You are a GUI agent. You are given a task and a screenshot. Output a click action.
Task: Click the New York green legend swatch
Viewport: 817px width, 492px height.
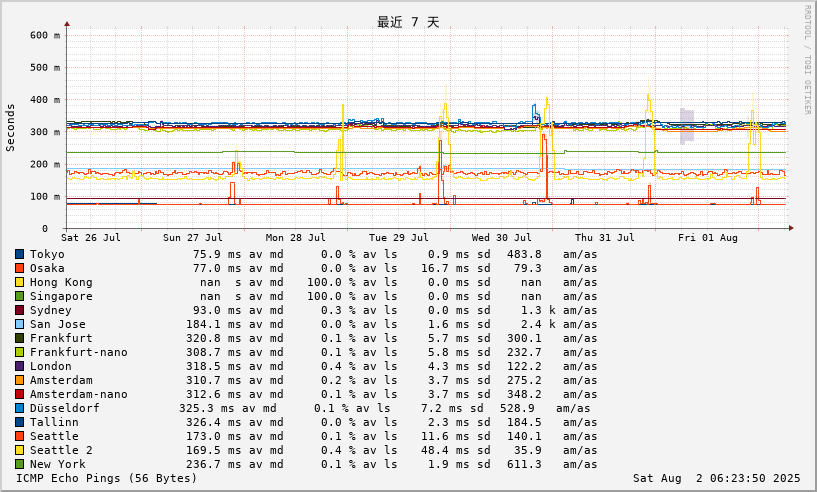click(19, 464)
